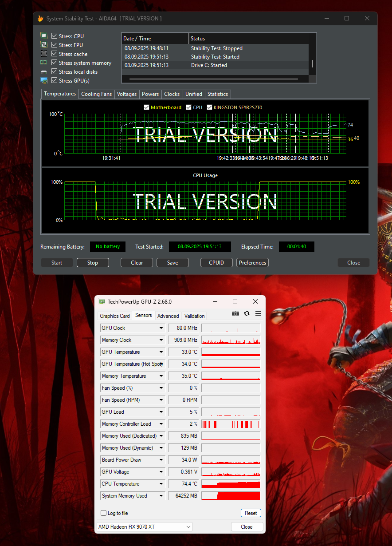Open the GPU Voltage sensor dropdown

(x=161, y=472)
